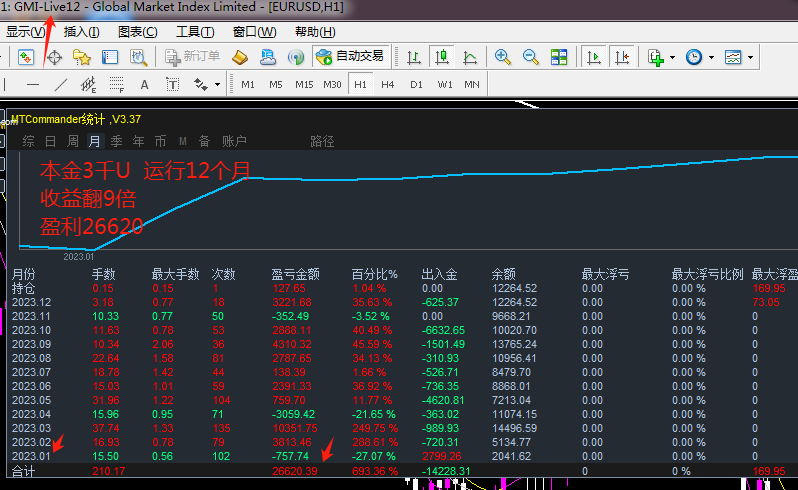Open the MetaEditor yellow book icon
This screenshot has width=798, height=490.
point(240,57)
